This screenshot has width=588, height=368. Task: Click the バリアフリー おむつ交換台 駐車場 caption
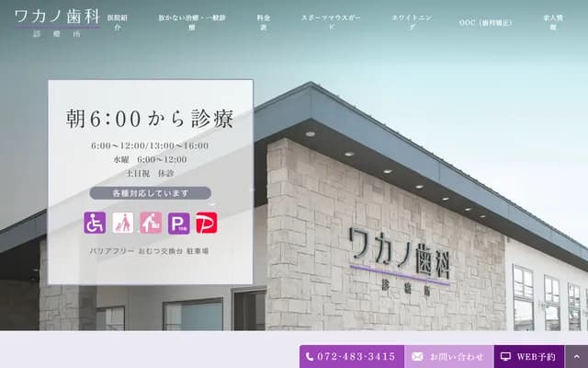point(149,251)
